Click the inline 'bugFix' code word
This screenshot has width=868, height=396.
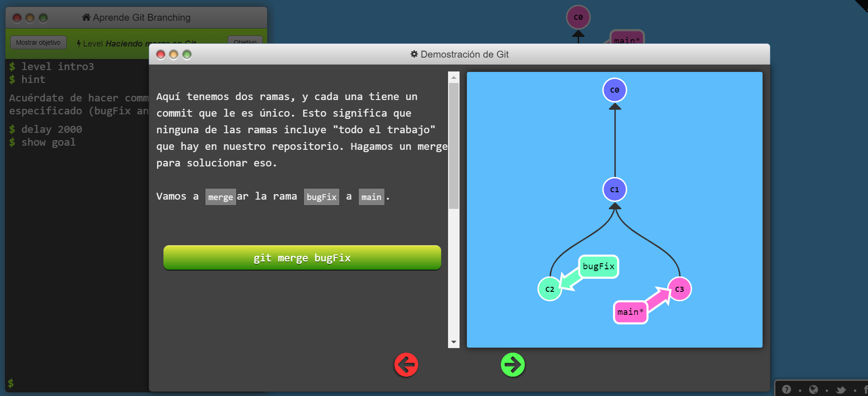(321, 197)
